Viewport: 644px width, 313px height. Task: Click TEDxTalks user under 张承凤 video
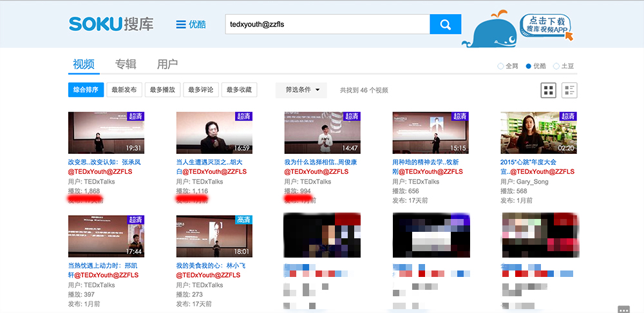click(x=99, y=182)
